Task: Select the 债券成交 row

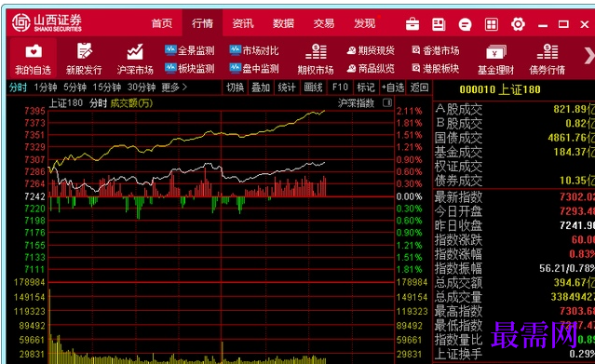Action: [515, 181]
